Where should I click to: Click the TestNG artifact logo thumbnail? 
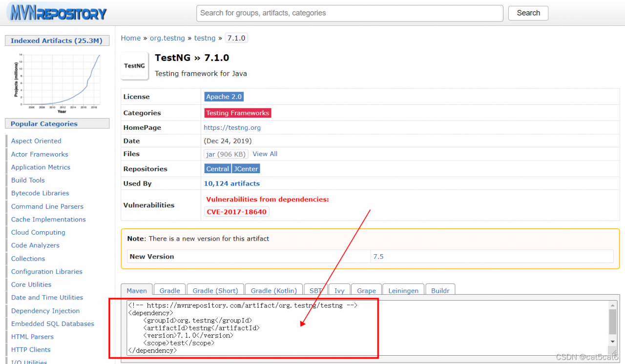click(135, 66)
